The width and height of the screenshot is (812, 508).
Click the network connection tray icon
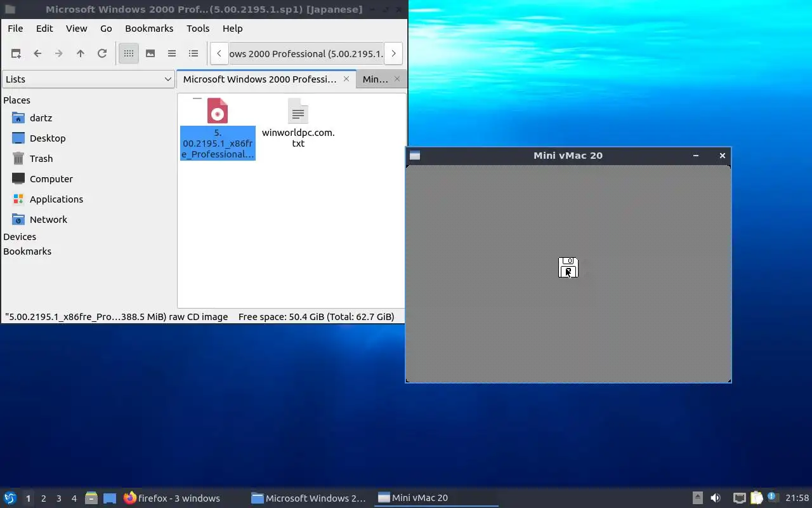coord(739,498)
